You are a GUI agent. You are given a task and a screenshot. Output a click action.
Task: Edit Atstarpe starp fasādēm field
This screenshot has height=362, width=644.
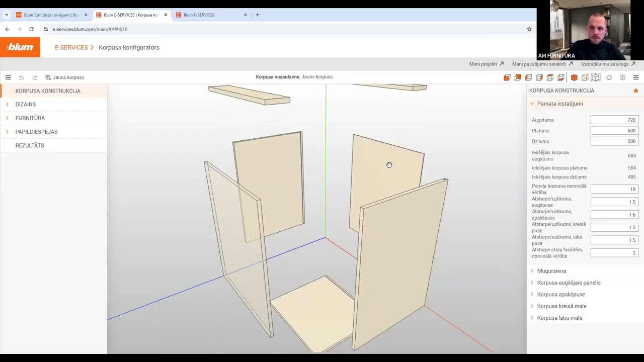pyautogui.click(x=614, y=253)
